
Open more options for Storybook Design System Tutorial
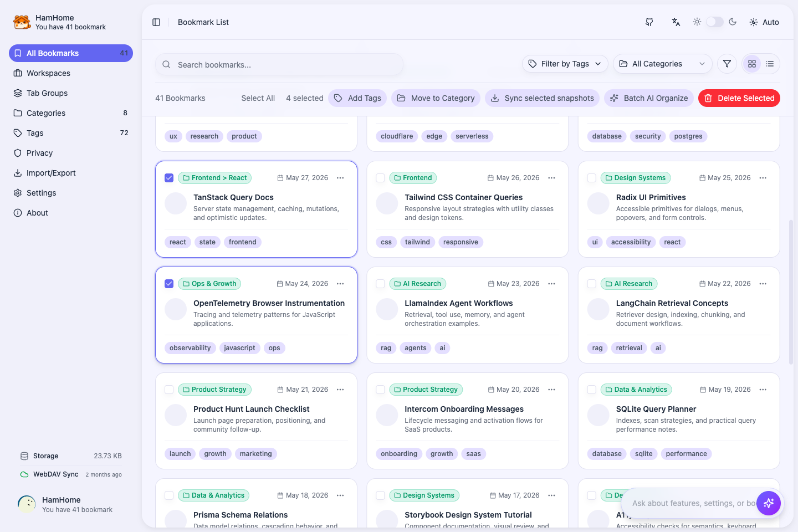[x=551, y=495]
